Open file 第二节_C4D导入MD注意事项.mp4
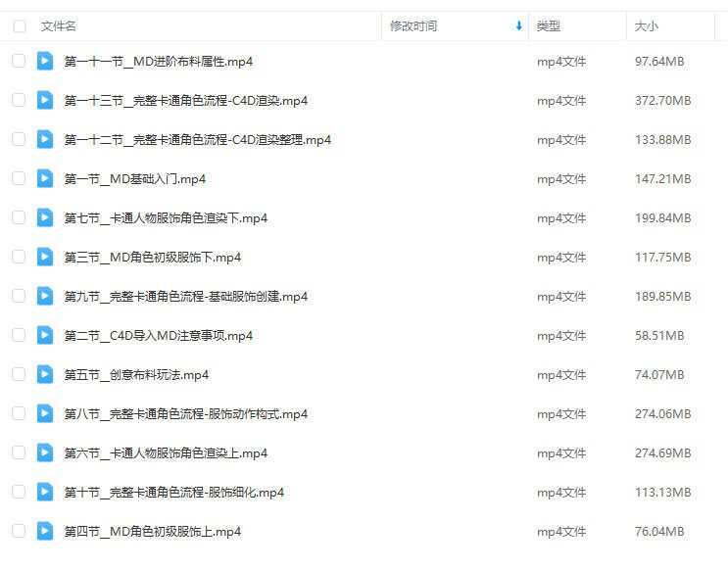Image resolution: width=728 pixels, height=570 pixels. click(159, 336)
